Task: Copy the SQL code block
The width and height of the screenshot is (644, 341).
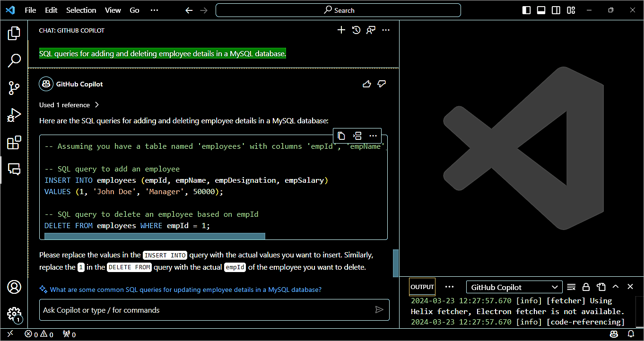Action: tap(341, 136)
